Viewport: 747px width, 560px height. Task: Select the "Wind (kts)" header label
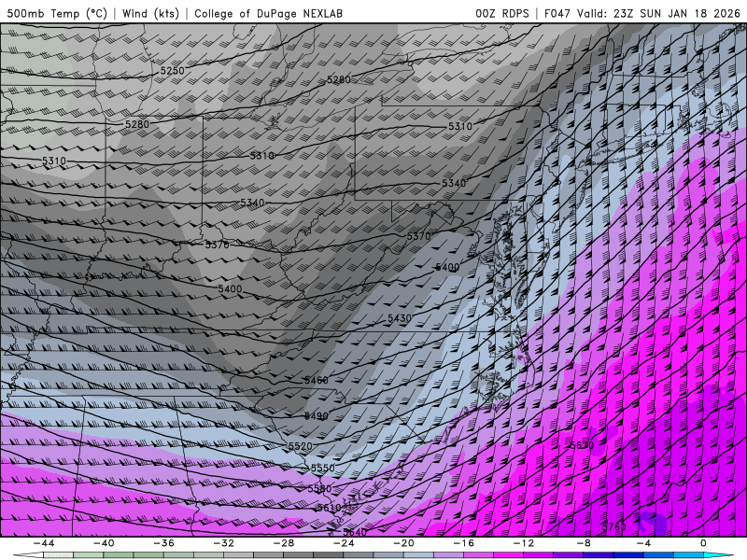click(x=150, y=13)
